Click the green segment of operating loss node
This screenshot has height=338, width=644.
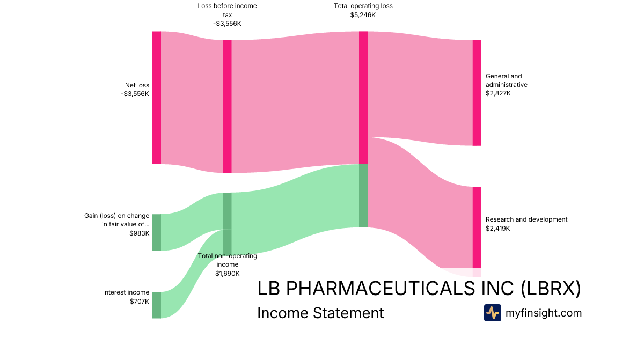point(363,195)
